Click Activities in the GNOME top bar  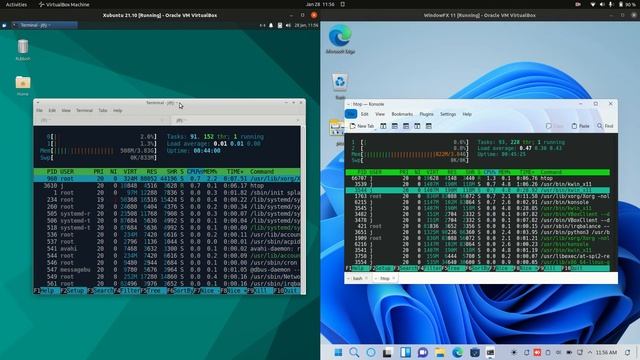(16, 4)
